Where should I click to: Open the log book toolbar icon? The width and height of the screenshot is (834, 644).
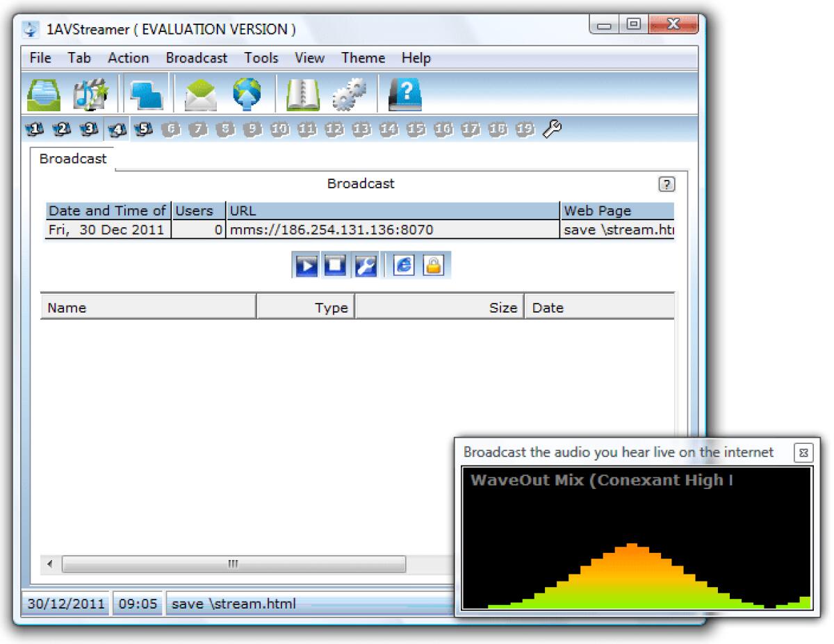click(x=304, y=94)
